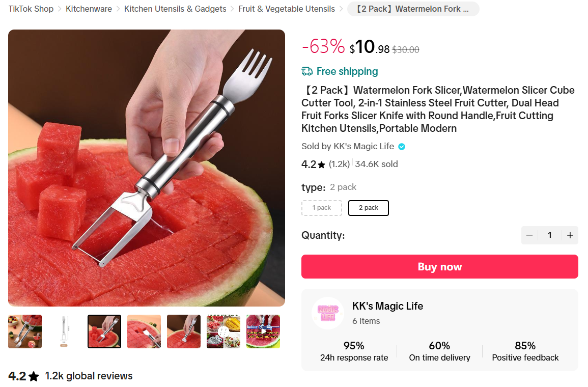Click KK's Magic Life shop logo

328,314
